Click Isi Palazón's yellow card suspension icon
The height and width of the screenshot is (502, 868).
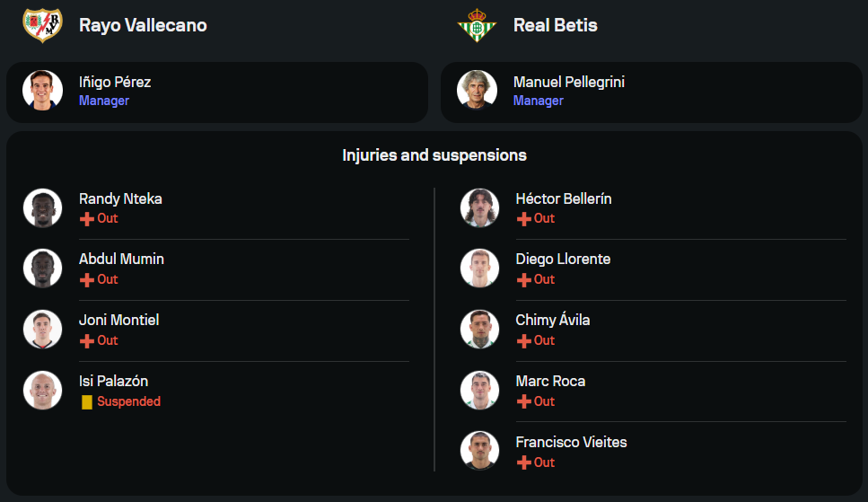click(87, 402)
